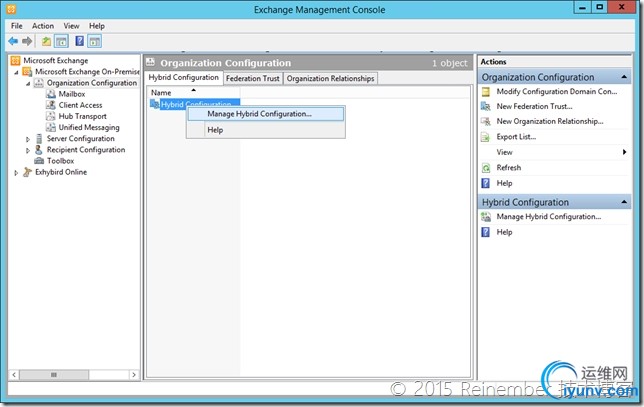
Task: Collapse the Organization Configuration tree node
Action: (28, 83)
